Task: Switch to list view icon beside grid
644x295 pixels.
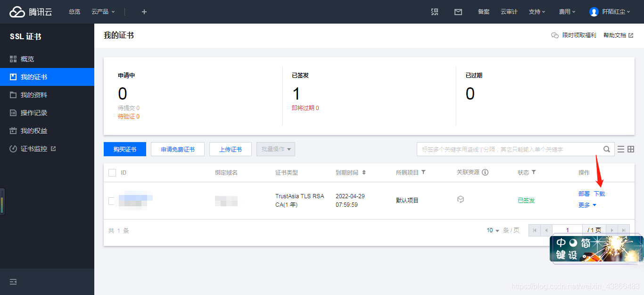Action: 621,149
